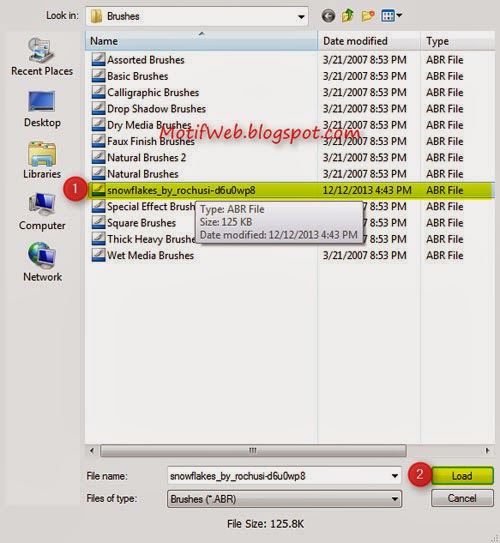Expand the File name dropdown arrow
500x543 pixels.
394,476
